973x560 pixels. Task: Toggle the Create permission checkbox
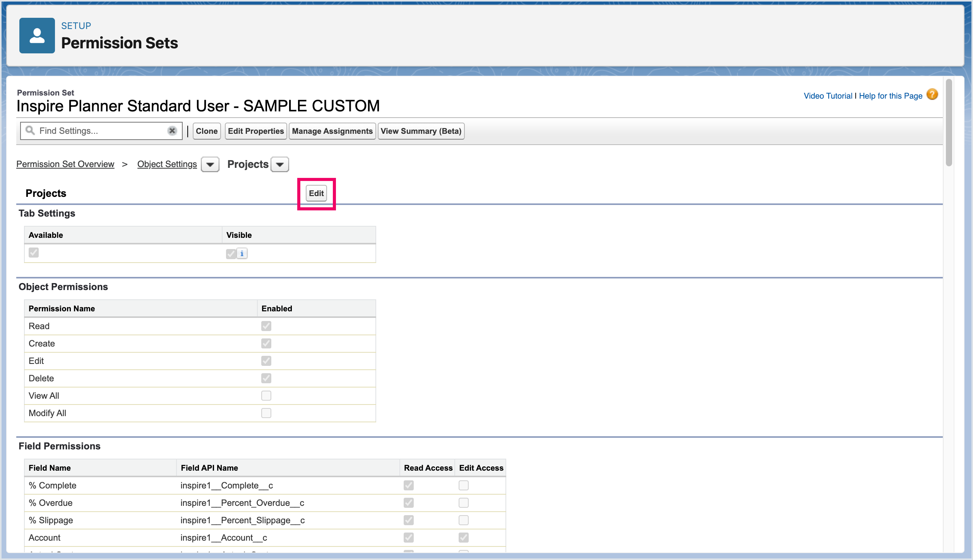tap(266, 343)
